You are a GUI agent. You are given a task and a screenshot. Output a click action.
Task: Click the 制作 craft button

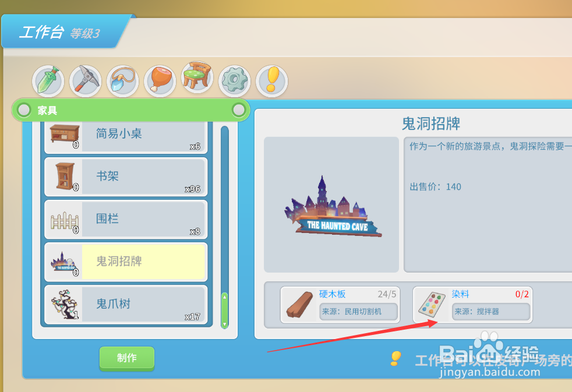(x=127, y=358)
